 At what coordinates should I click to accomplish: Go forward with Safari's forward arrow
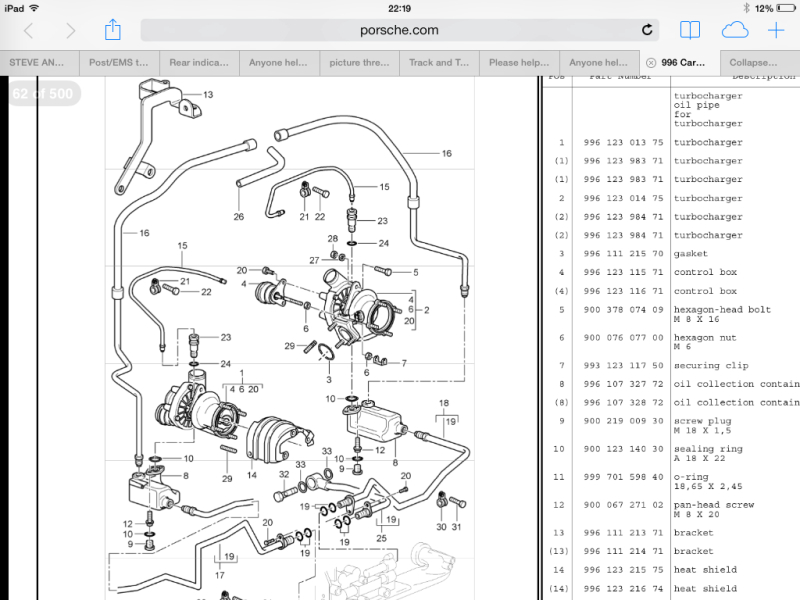71,31
